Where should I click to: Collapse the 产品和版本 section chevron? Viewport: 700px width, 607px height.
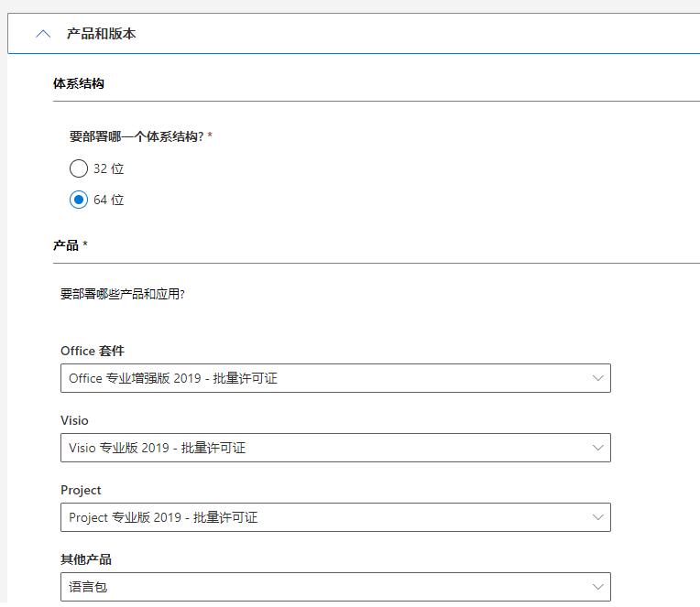coord(43,34)
